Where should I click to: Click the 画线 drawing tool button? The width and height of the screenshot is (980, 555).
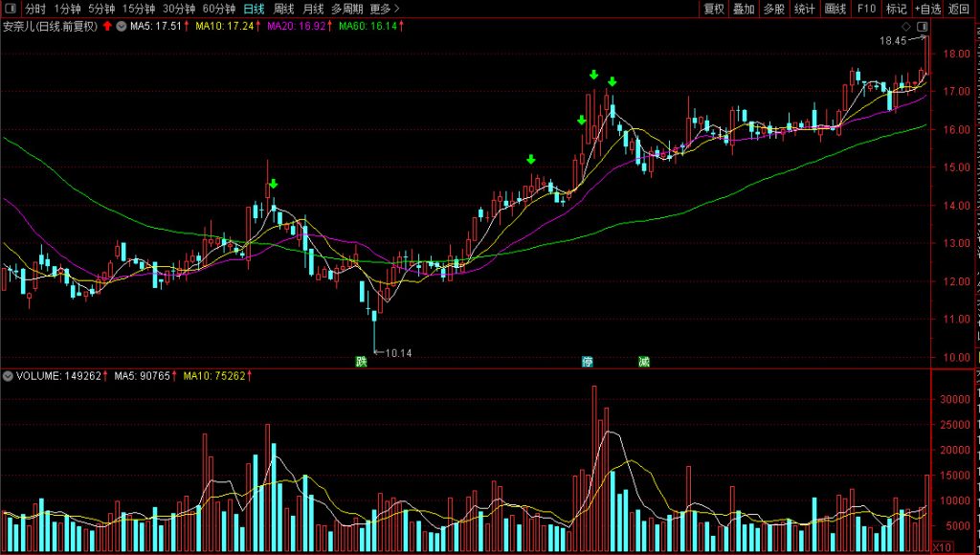pos(835,9)
